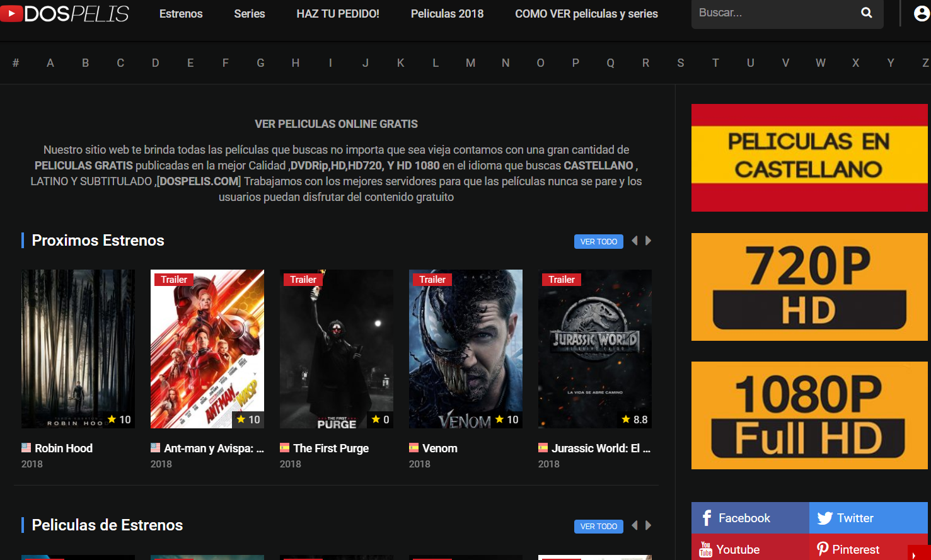The width and height of the screenshot is (931, 560).
Task: Open the 1080P Full HD banner
Action: coord(809,415)
